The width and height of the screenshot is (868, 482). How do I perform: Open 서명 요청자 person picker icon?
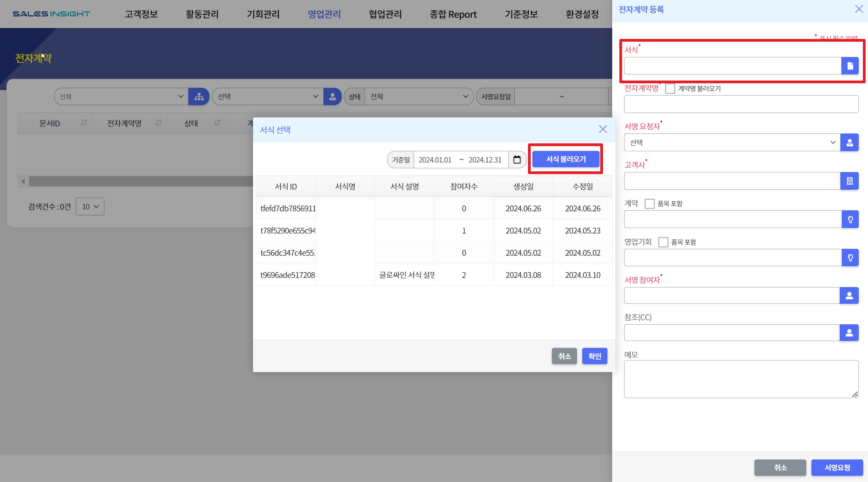pyautogui.click(x=850, y=143)
